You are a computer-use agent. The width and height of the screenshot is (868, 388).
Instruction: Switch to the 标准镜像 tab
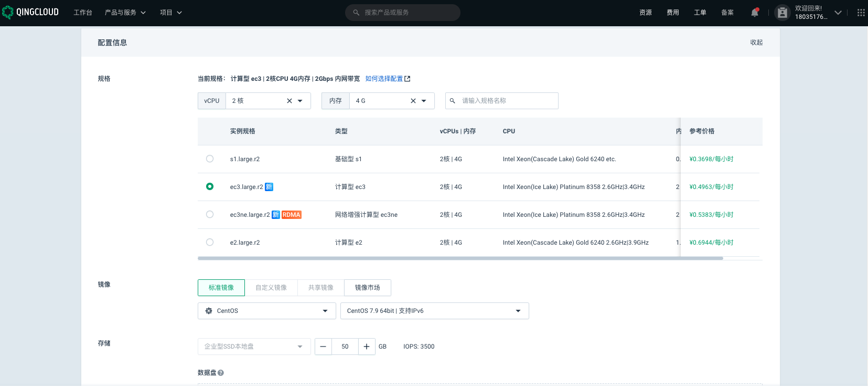pyautogui.click(x=221, y=288)
